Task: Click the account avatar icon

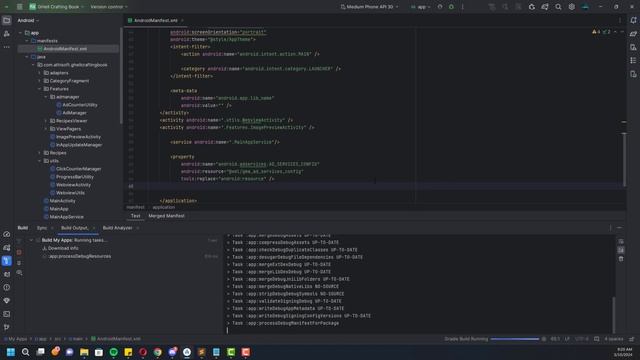Action: 585,7
